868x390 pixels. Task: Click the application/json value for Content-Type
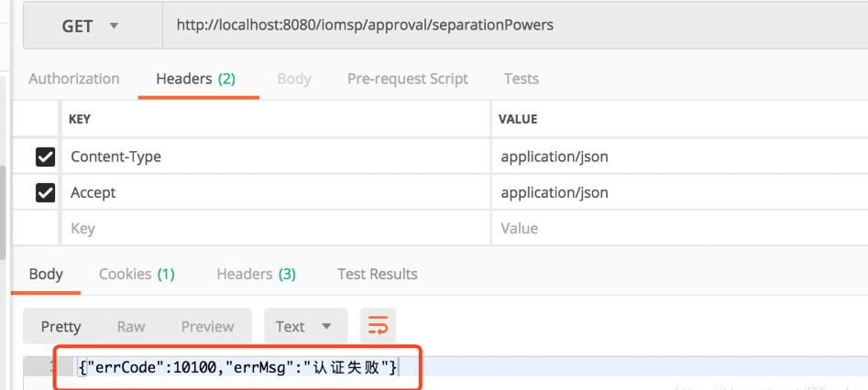pyautogui.click(x=555, y=157)
